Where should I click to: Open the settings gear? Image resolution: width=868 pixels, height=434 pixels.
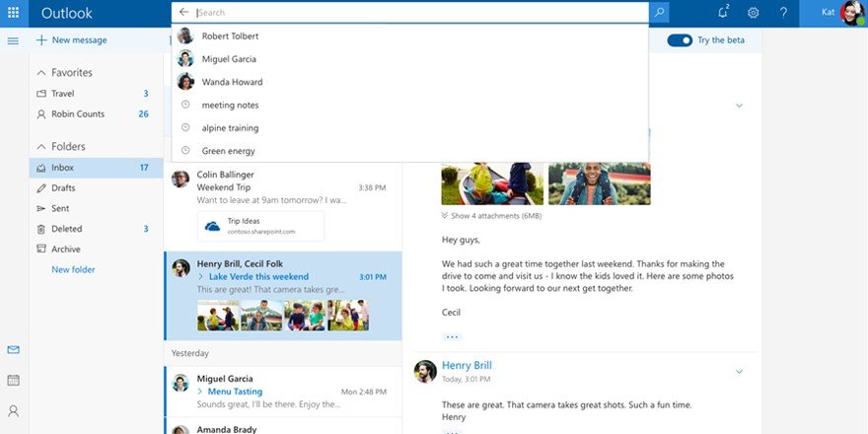753,13
